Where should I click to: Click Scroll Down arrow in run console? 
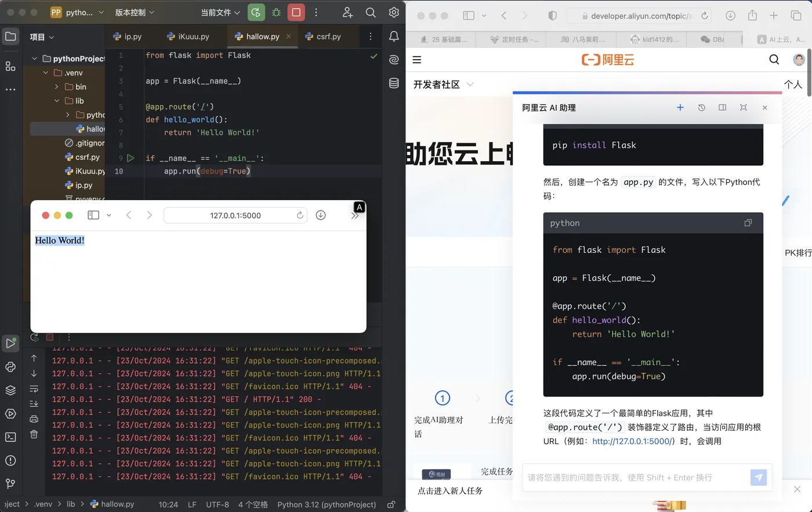(x=34, y=373)
